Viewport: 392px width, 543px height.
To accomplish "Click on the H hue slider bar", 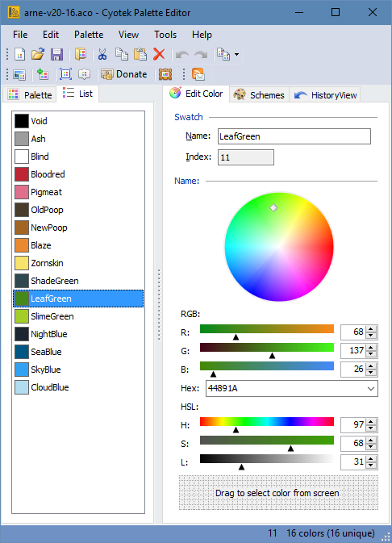I will pyautogui.click(x=267, y=421).
